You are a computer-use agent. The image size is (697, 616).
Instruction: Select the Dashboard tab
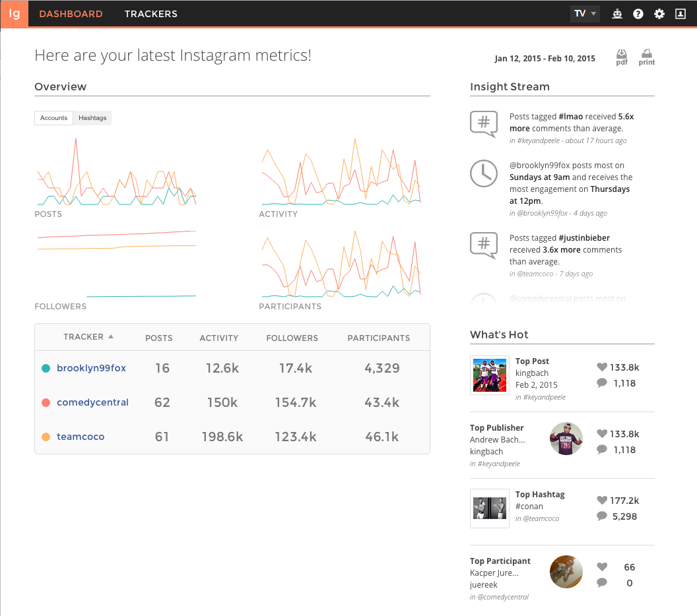pyautogui.click(x=71, y=14)
